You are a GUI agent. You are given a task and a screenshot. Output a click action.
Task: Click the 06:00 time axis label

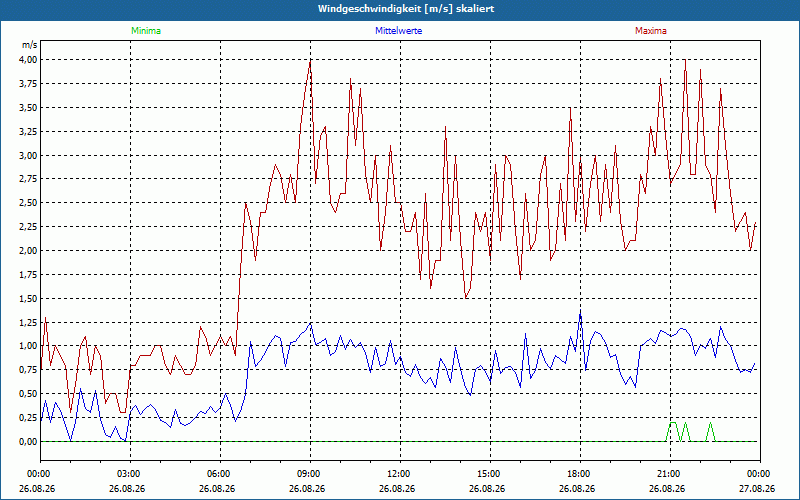click(x=220, y=474)
